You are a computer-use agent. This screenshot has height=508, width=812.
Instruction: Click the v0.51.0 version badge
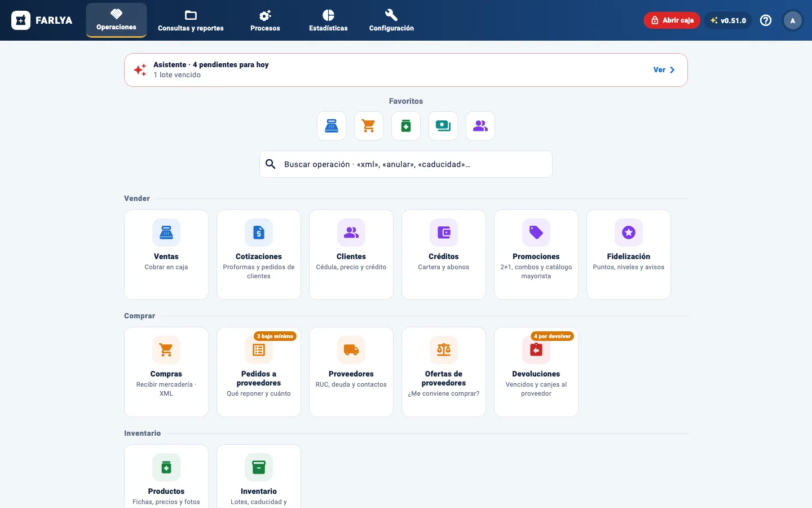(728, 20)
